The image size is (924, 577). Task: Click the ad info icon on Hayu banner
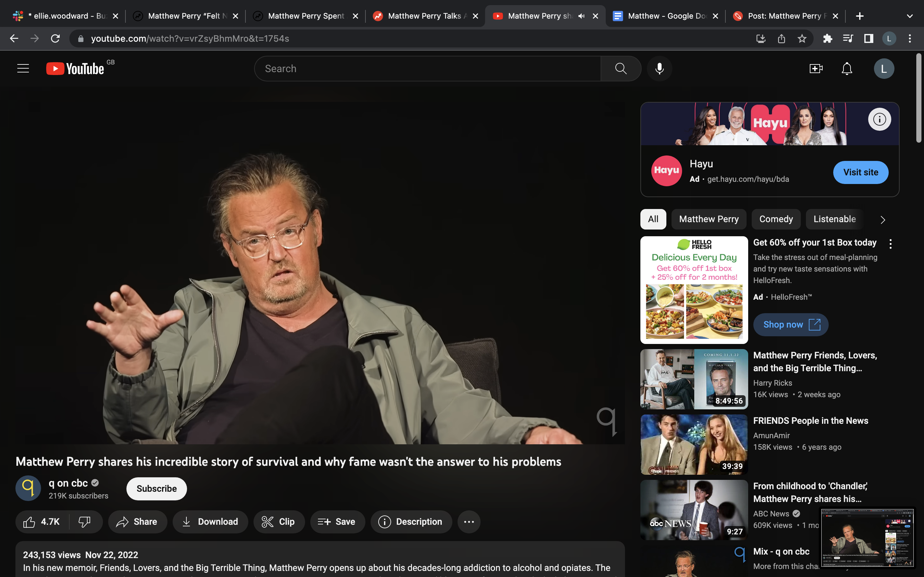tap(879, 120)
